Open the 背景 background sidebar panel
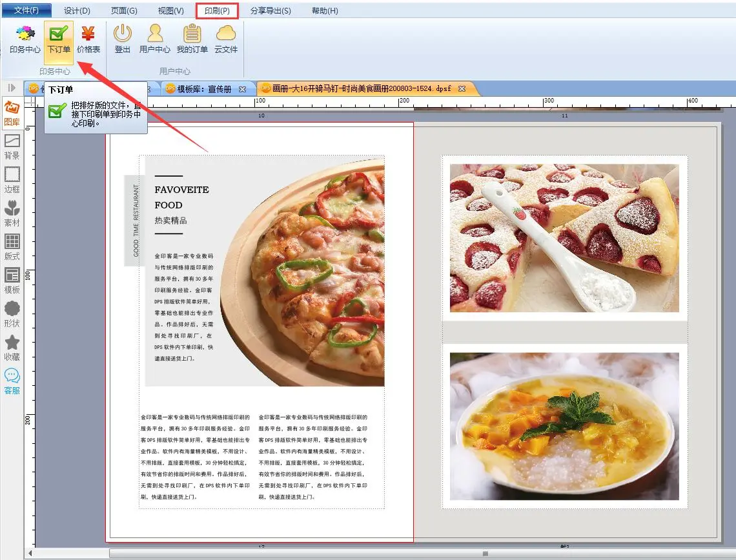Image resolution: width=736 pixels, height=560 pixels. [12, 146]
